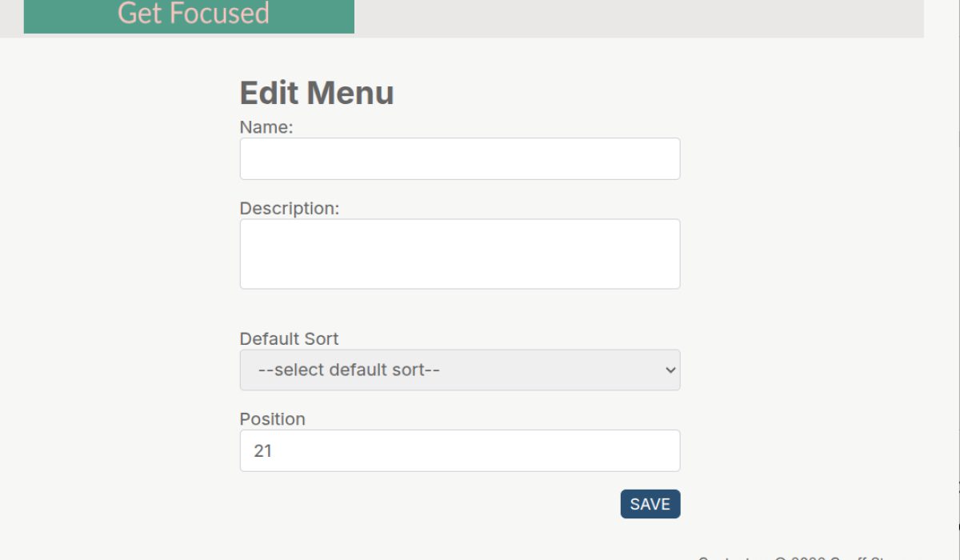Focus the empty Name field to type
The height and width of the screenshot is (560, 960).
(x=460, y=158)
